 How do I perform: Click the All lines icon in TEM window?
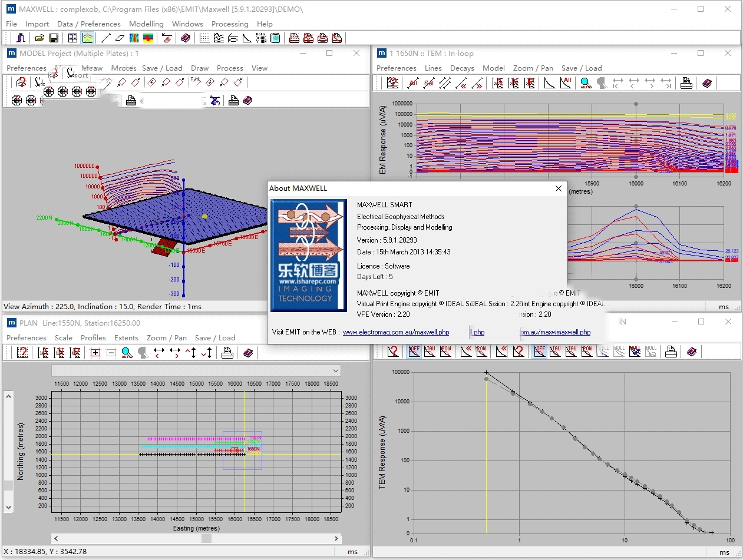pyautogui.click(x=413, y=83)
